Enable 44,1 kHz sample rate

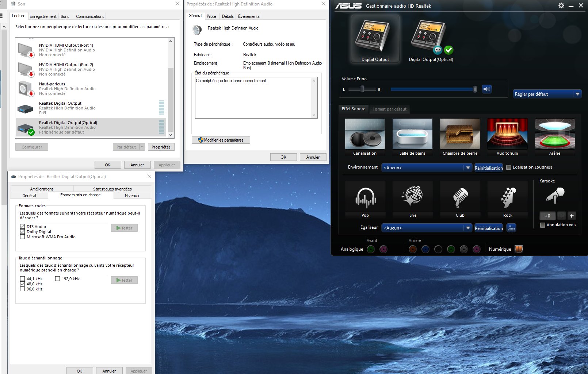[x=23, y=279]
